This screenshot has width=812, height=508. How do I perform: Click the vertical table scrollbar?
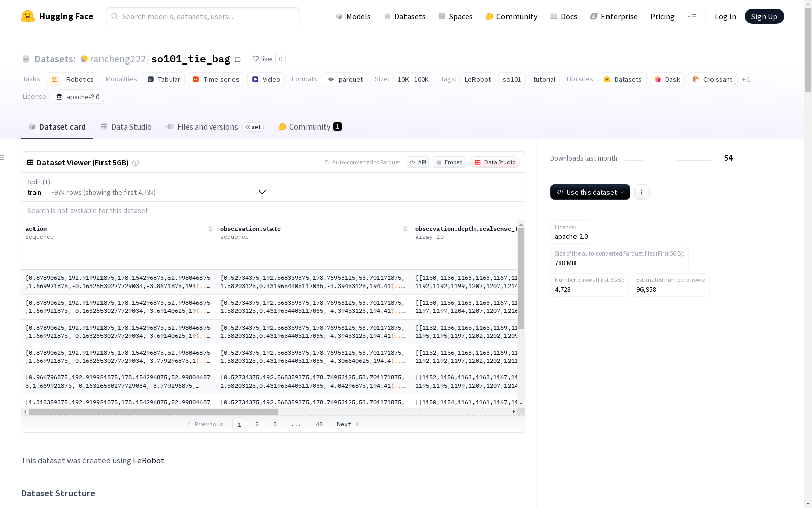(521, 278)
